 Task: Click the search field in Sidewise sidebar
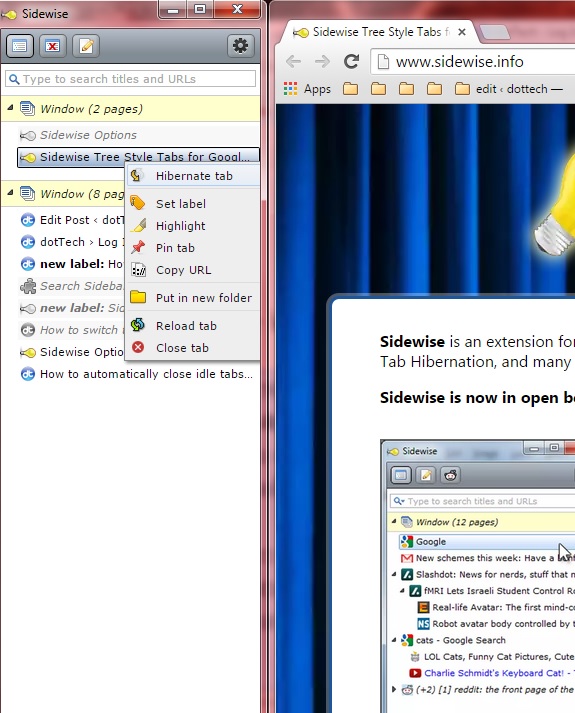click(x=130, y=79)
